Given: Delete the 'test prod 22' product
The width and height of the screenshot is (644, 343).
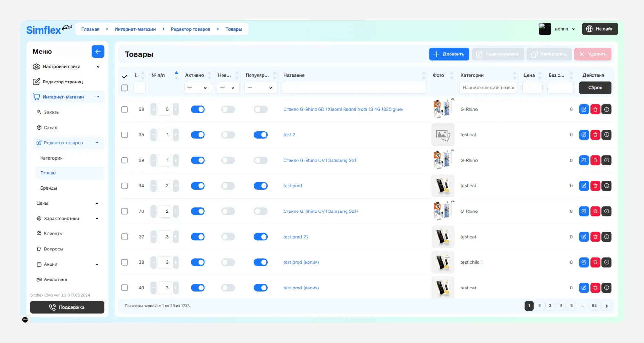Looking at the screenshot, I should (595, 237).
